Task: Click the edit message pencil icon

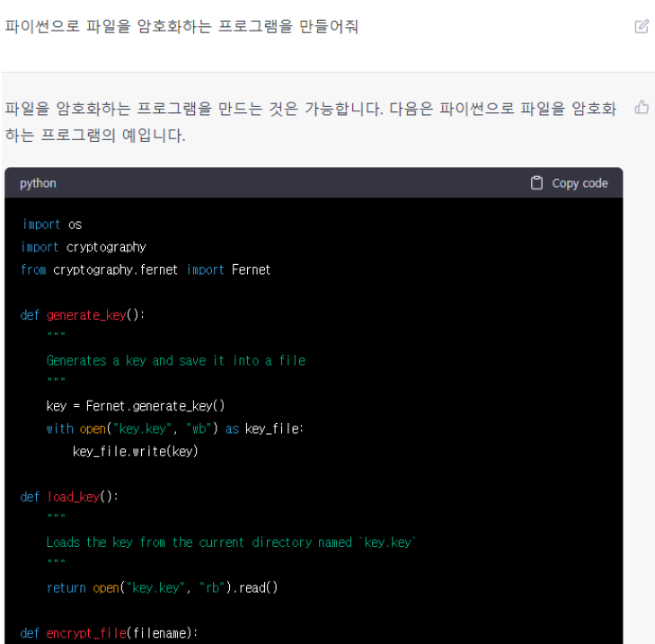Action: [x=642, y=26]
